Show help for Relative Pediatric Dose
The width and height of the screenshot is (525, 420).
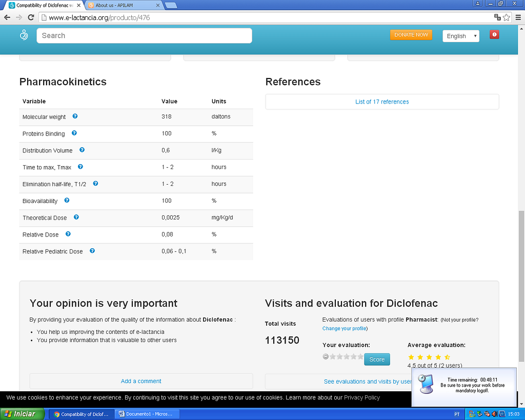92,251
